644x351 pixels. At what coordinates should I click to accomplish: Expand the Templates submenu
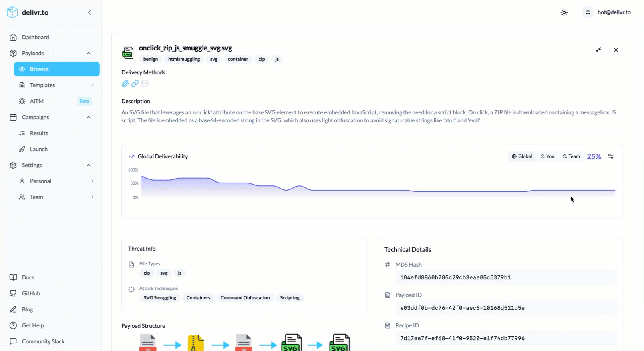click(92, 85)
